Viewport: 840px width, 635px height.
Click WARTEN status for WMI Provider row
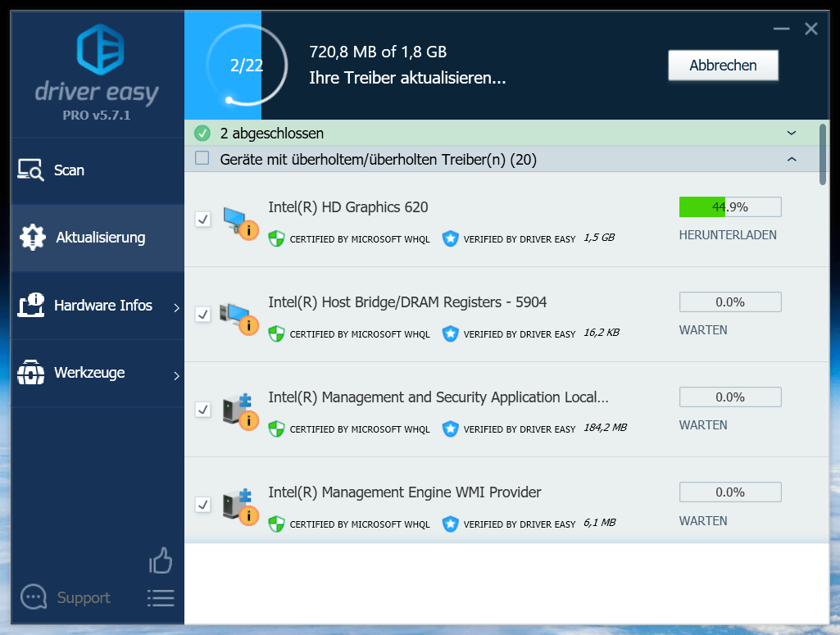pyautogui.click(x=703, y=520)
